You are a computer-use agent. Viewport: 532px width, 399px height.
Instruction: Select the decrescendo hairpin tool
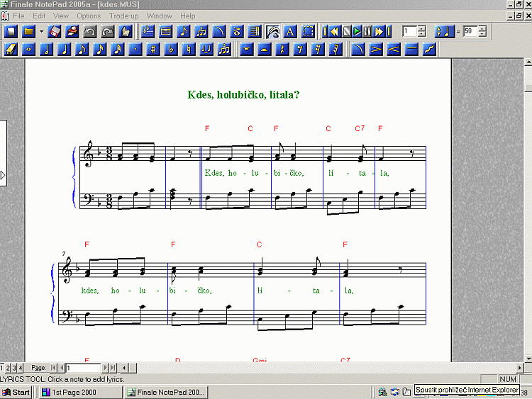[375, 49]
